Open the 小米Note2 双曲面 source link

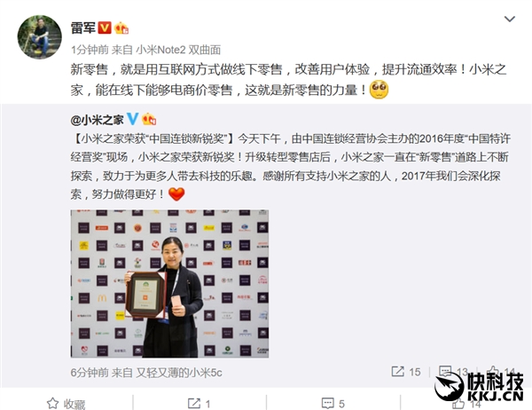(x=178, y=50)
